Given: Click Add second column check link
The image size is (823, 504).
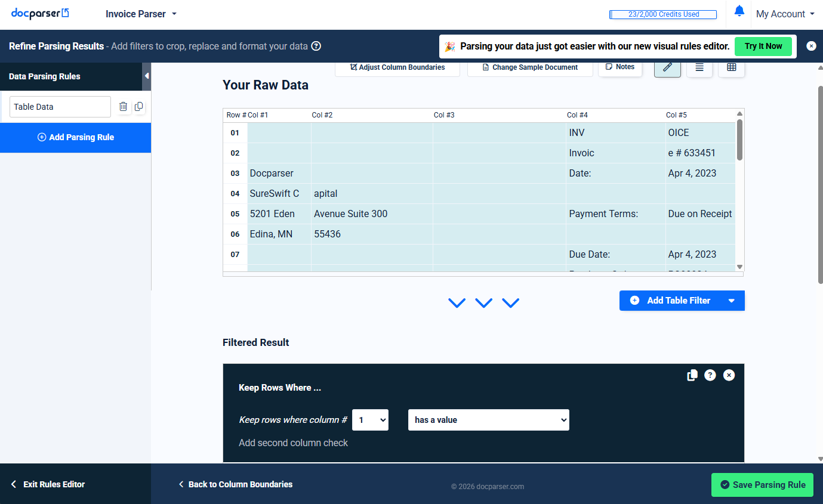Looking at the screenshot, I should click(293, 443).
